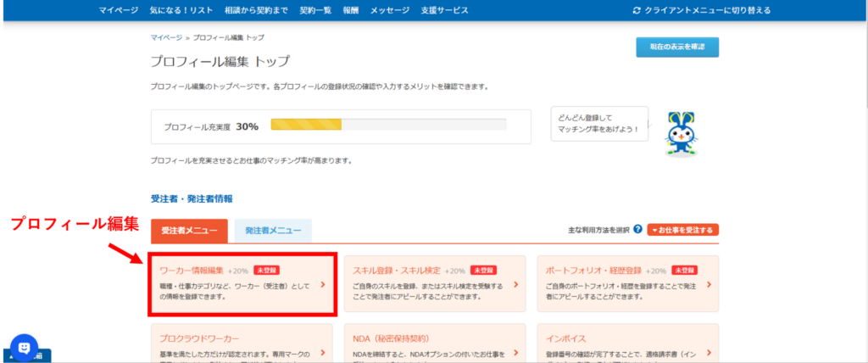This screenshot has height=363, width=868.
Task: Click chevron on ワーカー情報編集 card
Action: 323,285
